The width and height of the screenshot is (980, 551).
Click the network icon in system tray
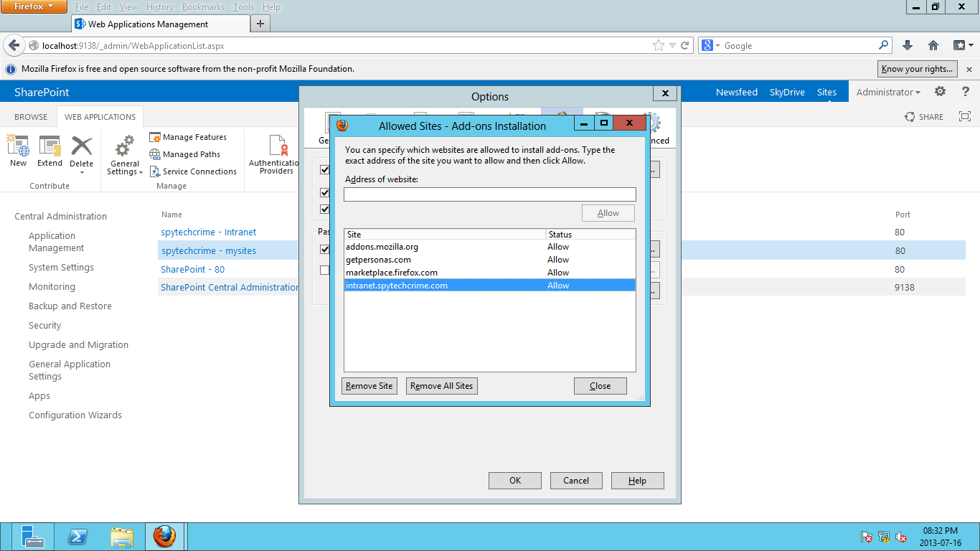[x=884, y=537]
